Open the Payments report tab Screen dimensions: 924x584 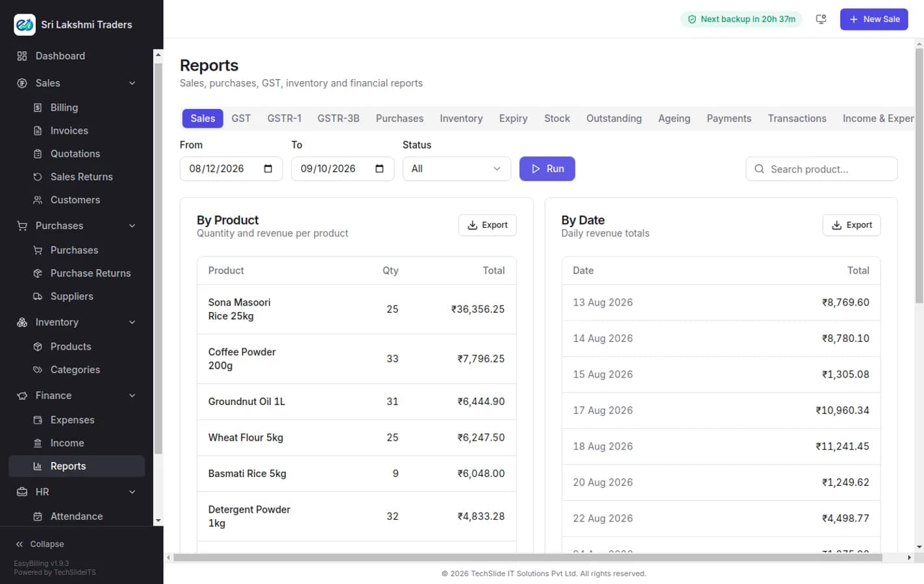tap(729, 118)
